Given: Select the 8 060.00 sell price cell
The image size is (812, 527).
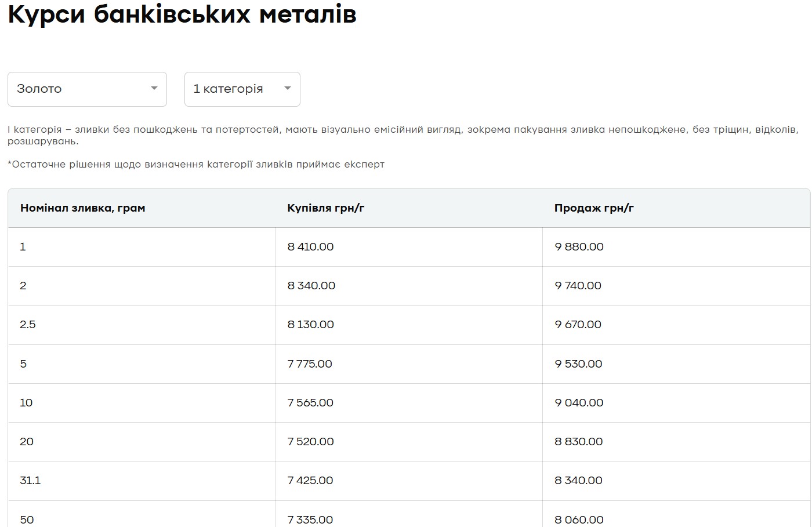Looking at the screenshot, I should coord(676,514).
